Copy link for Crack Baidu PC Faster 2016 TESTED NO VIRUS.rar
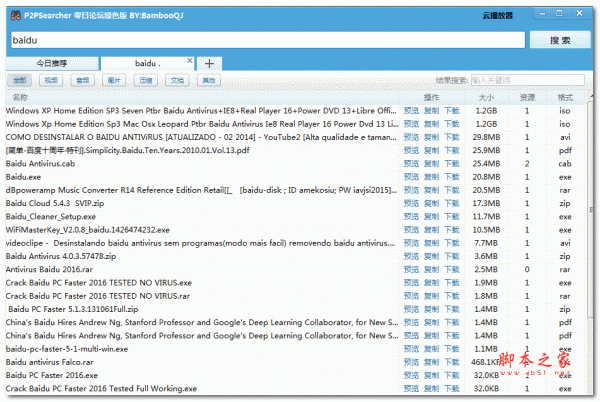 [431, 296]
